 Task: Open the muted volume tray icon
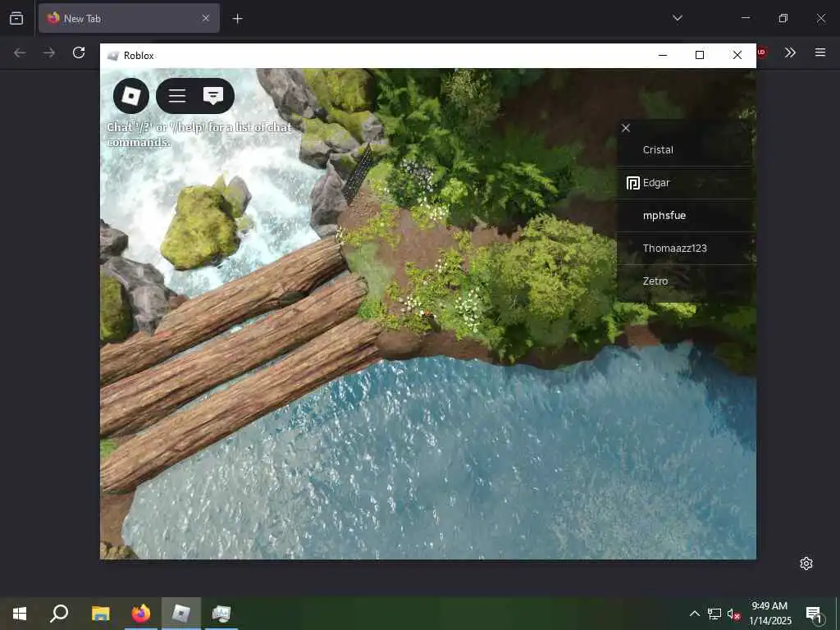pyautogui.click(x=733, y=614)
